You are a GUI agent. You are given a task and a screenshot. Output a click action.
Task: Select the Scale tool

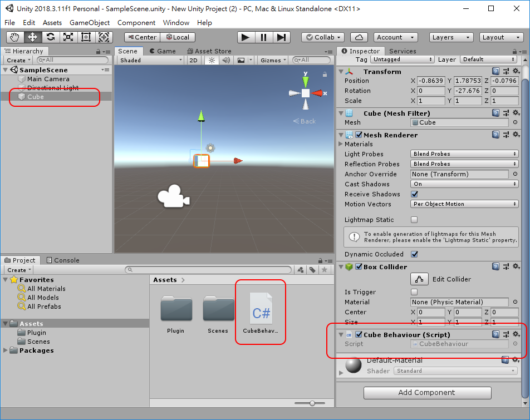68,37
